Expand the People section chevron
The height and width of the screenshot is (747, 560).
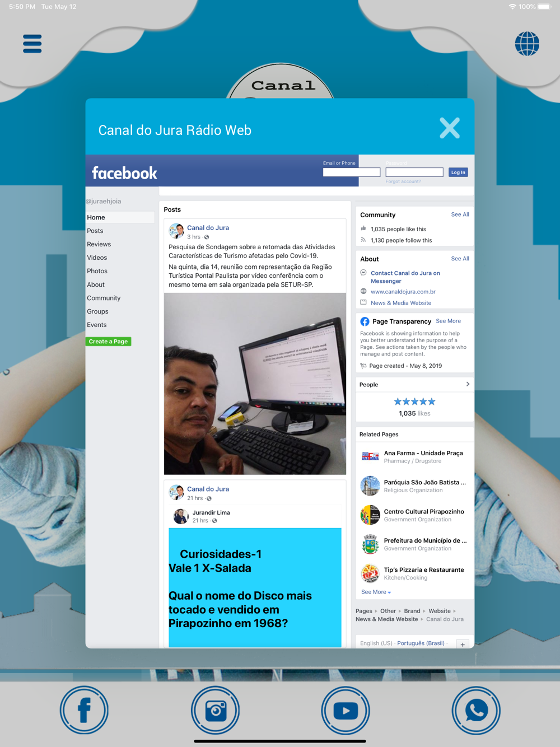(x=468, y=384)
